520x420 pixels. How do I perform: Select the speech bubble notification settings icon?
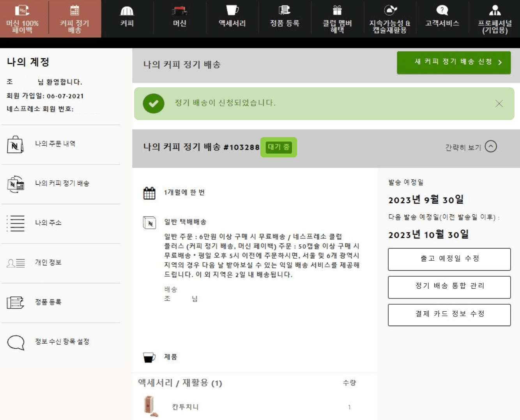pyautogui.click(x=16, y=342)
